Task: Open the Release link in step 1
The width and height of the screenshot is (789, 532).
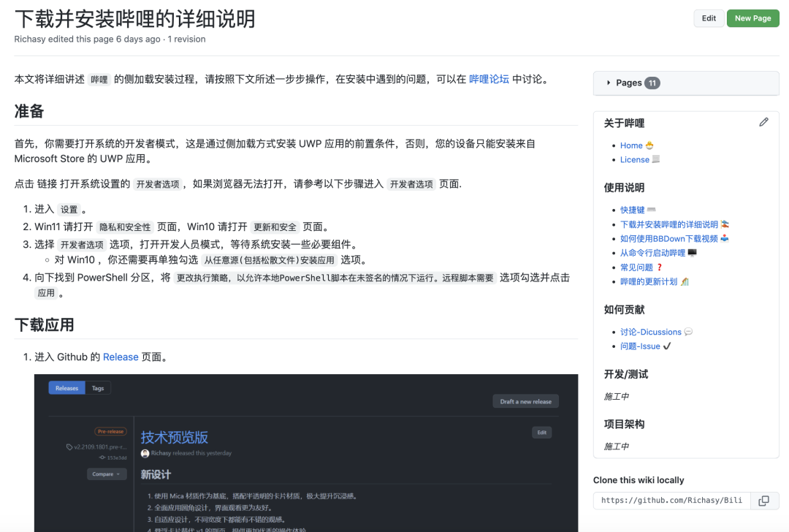Action: tap(121, 357)
